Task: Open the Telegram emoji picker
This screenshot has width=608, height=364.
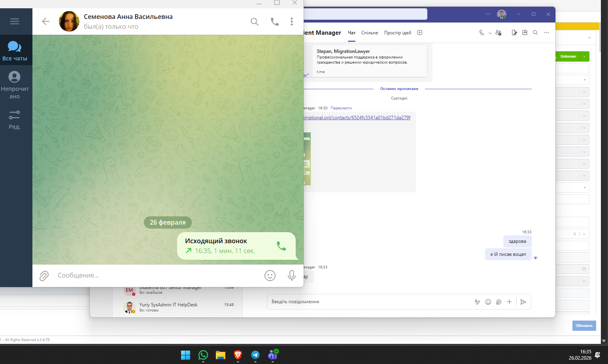Action: click(270, 276)
